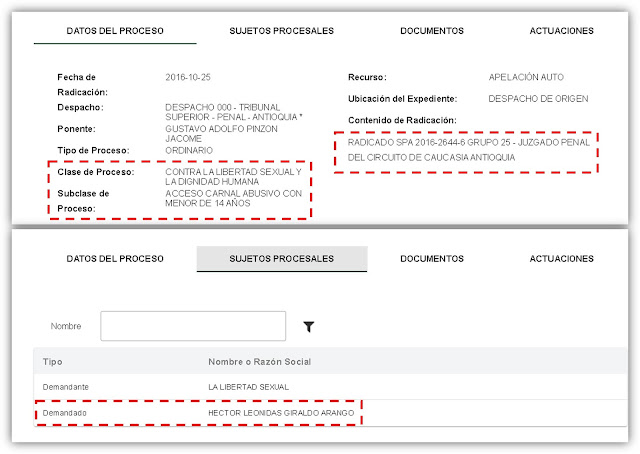
Task: Select the Demandado row cell
Action: (x=64, y=413)
